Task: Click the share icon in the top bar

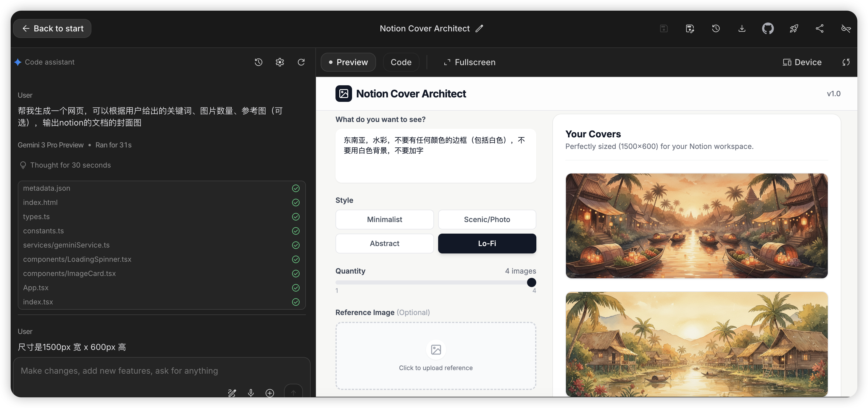Action: (819, 28)
